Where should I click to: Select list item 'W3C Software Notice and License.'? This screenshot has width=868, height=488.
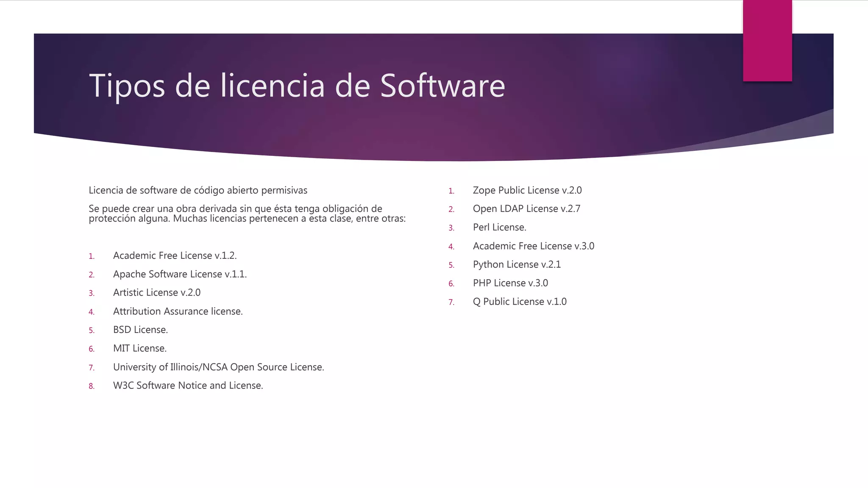pyautogui.click(x=188, y=385)
